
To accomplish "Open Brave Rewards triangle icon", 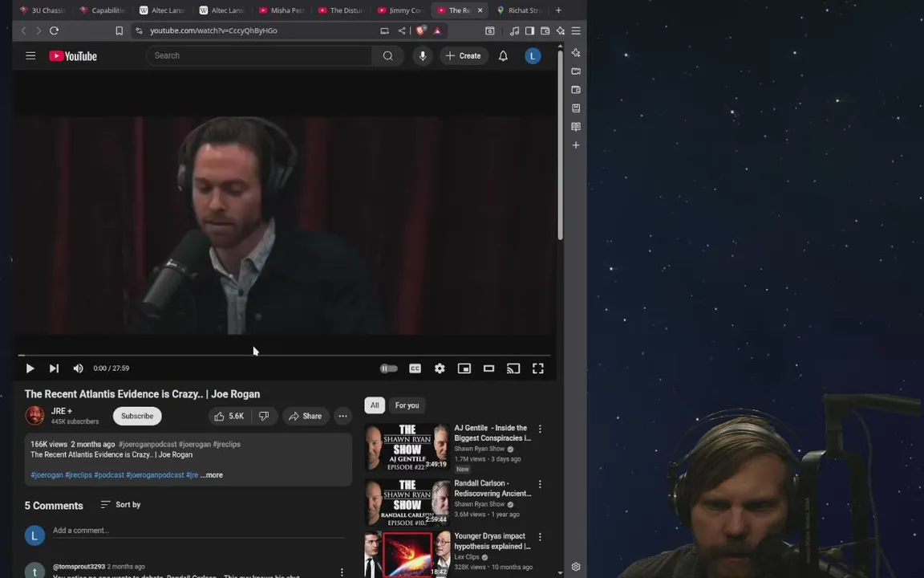I will point(437,31).
